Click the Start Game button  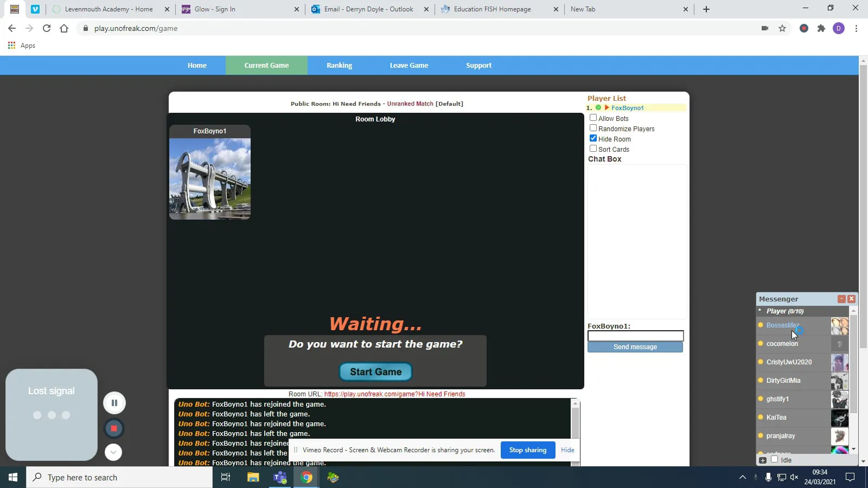(x=375, y=371)
